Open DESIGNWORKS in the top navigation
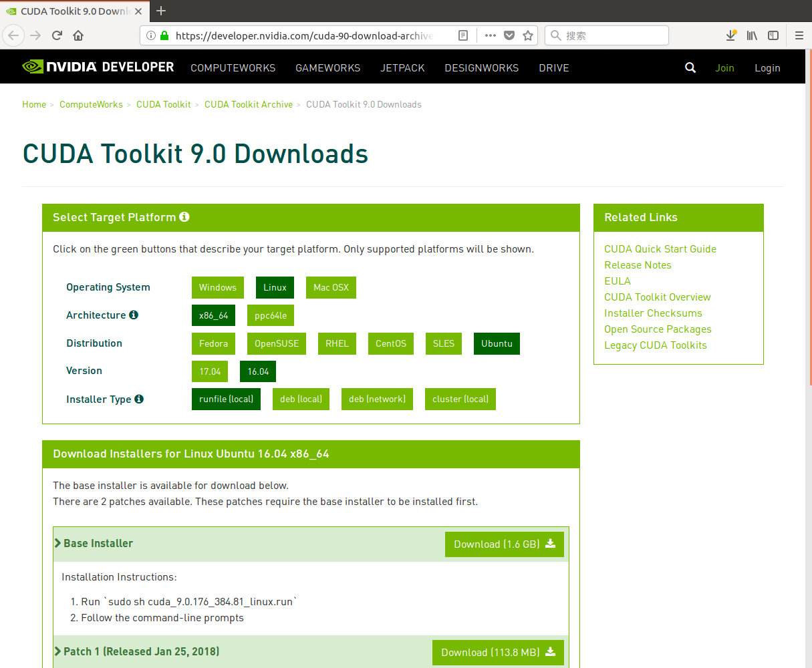 (482, 67)
